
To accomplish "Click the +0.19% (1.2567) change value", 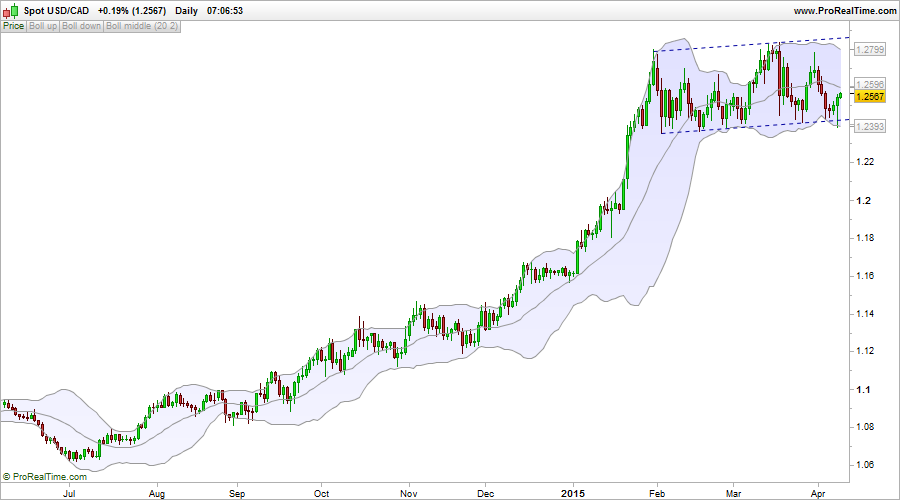I will tap(132, 11).
